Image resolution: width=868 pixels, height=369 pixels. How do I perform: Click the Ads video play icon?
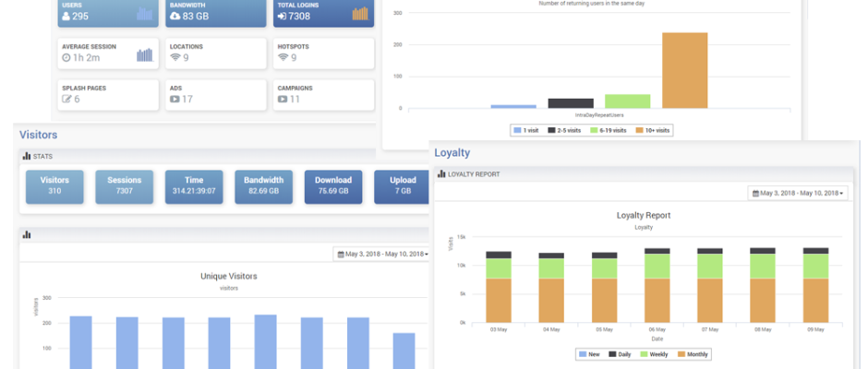click(175, 99)
